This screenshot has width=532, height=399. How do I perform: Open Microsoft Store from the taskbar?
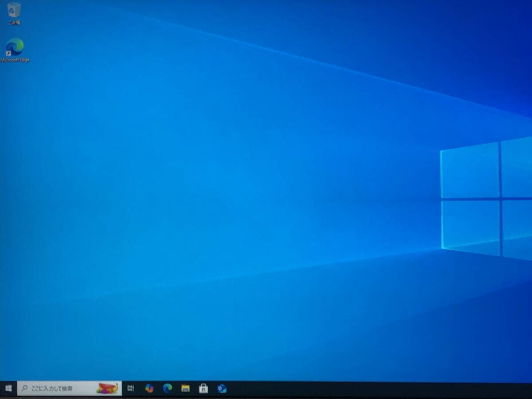click(x=203, y=388)
